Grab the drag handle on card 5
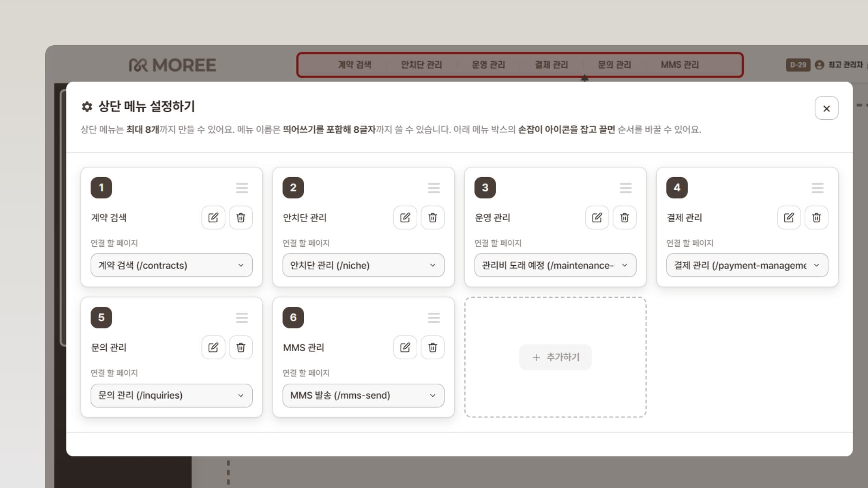 pyautogui.click(x=242, y=318)
